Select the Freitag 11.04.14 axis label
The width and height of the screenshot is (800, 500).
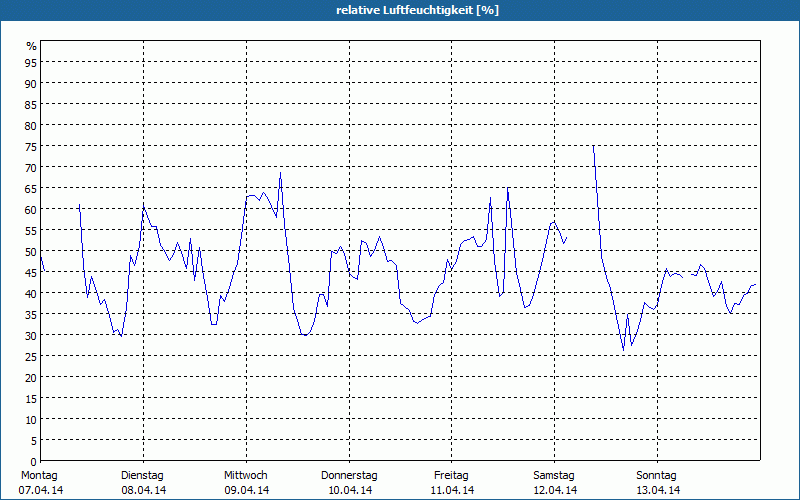(x=452, y=483)
